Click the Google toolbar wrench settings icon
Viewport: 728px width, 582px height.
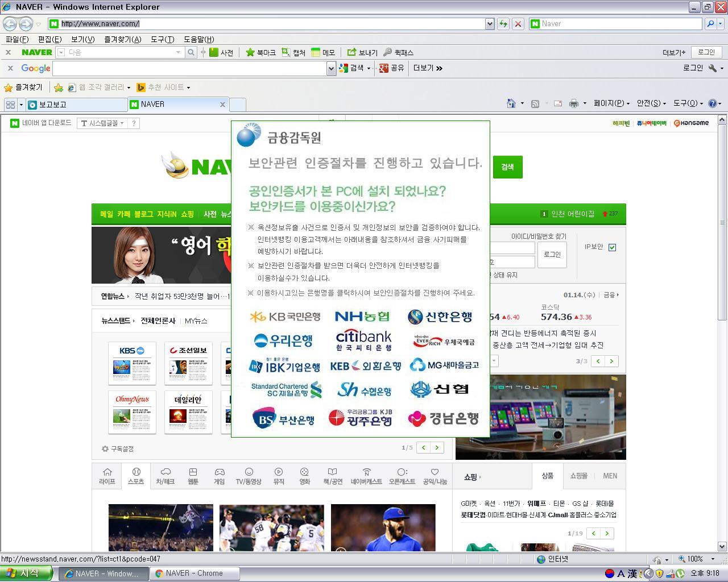coord(713,68)
